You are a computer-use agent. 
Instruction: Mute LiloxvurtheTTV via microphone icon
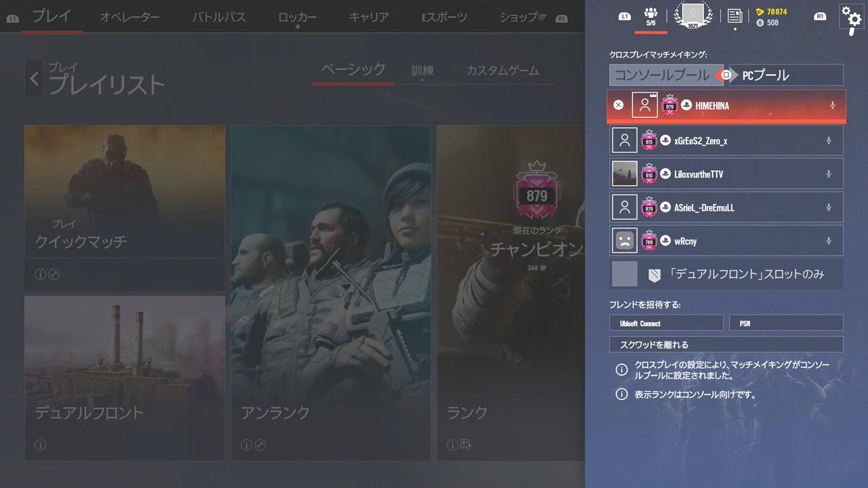click(x=829, y=174)
